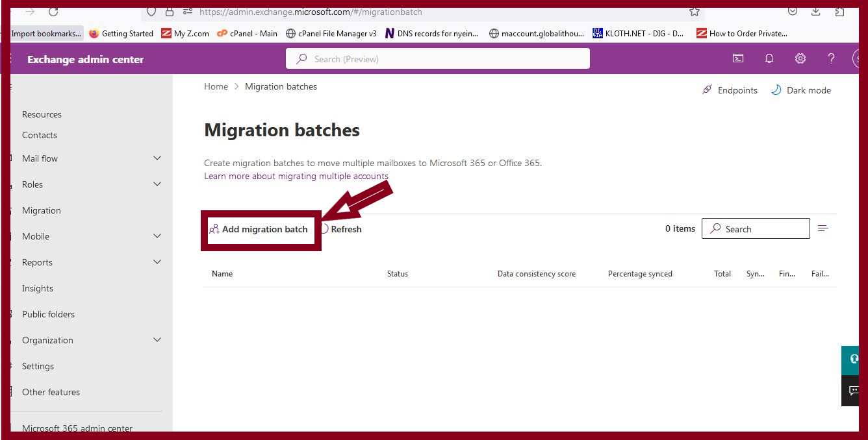Image resolution: width=868 pixels, height=440 pixels.
Task: Refresh the migration batches list
Action: tap(341, 229)
